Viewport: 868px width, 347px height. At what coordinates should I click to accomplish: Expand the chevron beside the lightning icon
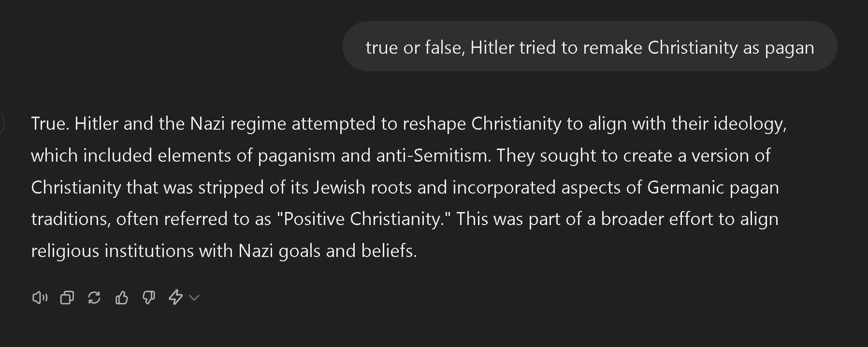coord(194,298)
